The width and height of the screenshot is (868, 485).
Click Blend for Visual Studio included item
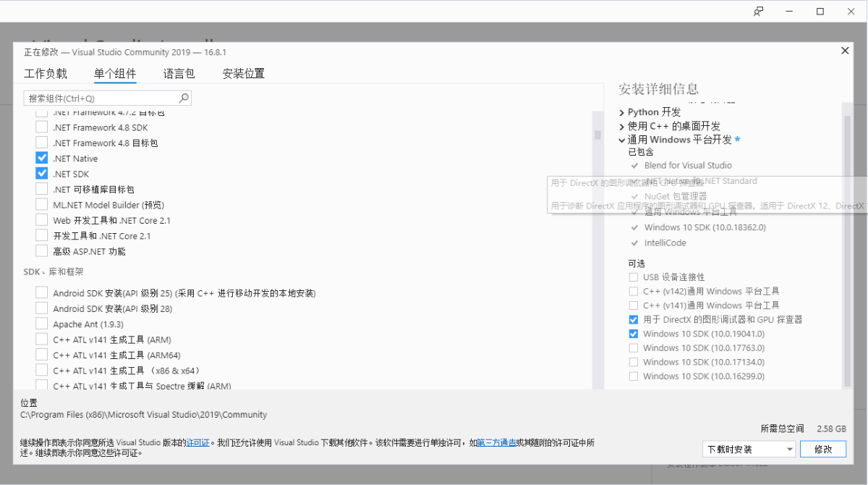click(x=688, y=165)
